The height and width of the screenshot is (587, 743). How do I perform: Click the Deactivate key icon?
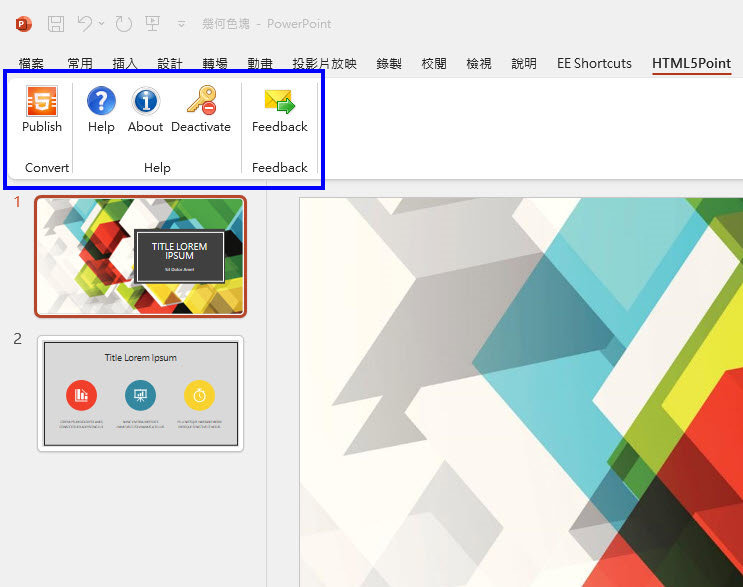tap(200, 102)
